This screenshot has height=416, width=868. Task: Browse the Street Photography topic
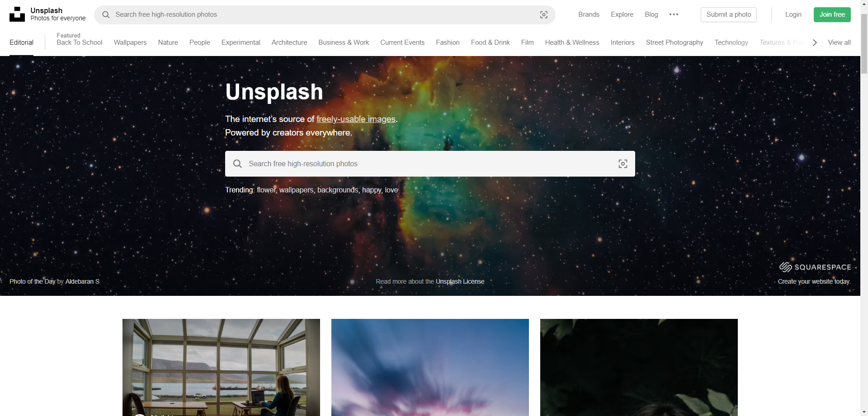click(675, 42)
